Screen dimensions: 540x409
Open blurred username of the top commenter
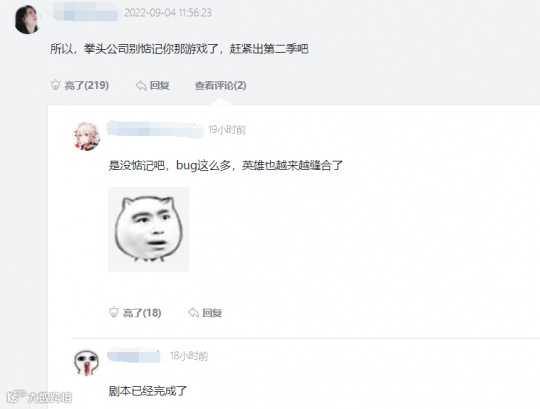[83, 12]
